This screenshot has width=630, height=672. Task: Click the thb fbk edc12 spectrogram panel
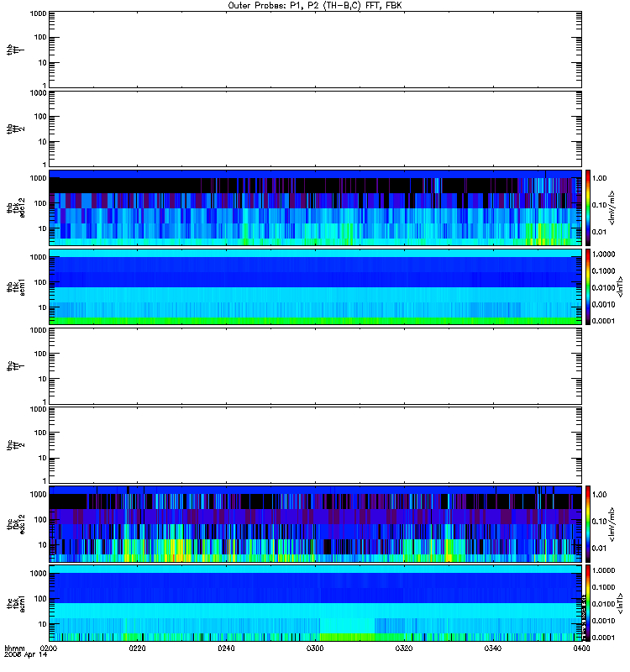tap(315, 207)
